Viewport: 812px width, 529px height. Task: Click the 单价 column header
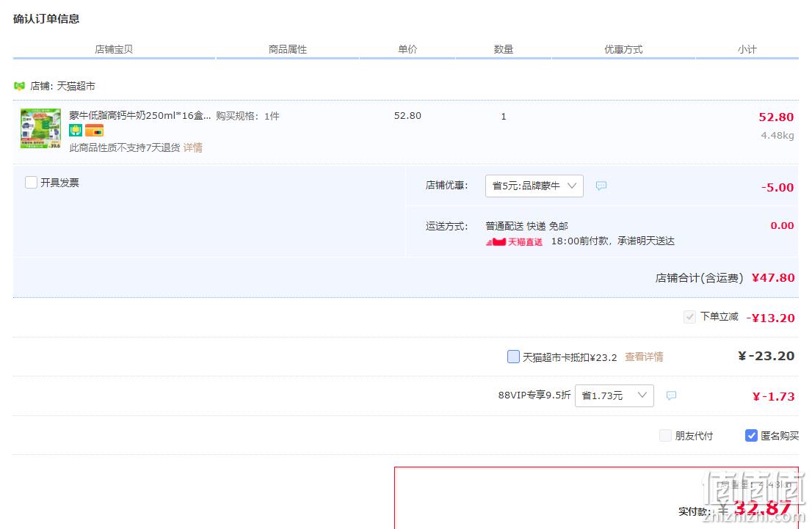(407, 49)
